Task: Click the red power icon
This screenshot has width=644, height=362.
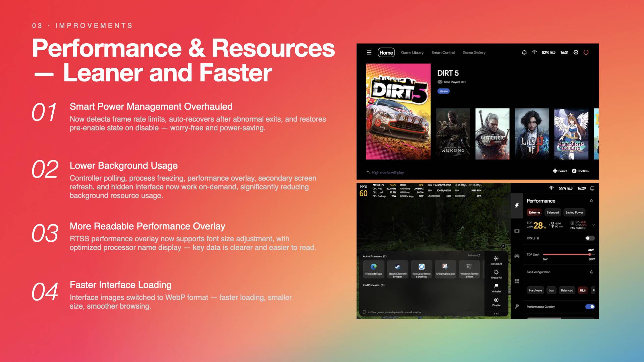Action: pyautogui.click(x=586, y=52)
